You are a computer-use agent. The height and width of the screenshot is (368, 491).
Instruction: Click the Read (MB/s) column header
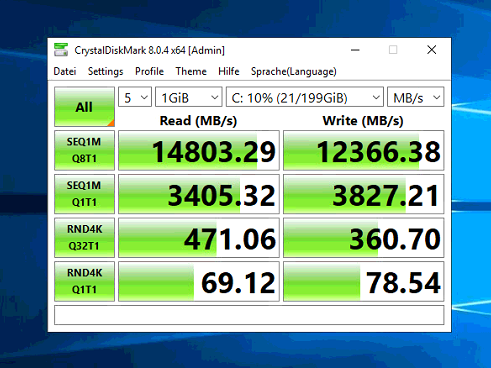click(x=198, y=121)
